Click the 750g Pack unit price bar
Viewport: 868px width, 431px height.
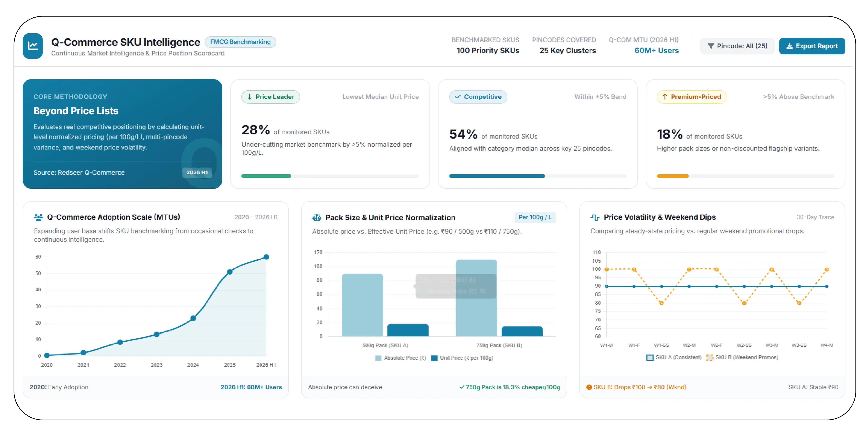pos(522,331)
